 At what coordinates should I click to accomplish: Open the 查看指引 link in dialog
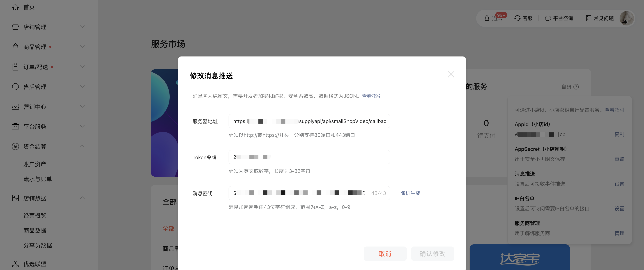tap(371, 96)
